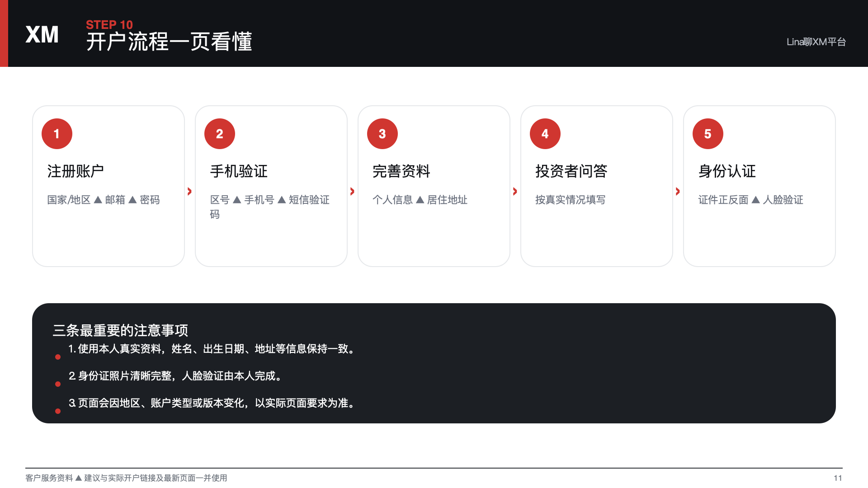Viewport: 868px width, 488px height.
Task: Click the 三条最重要的注意事项 heading
Action: pyautogui.click(x=120, y=330)
